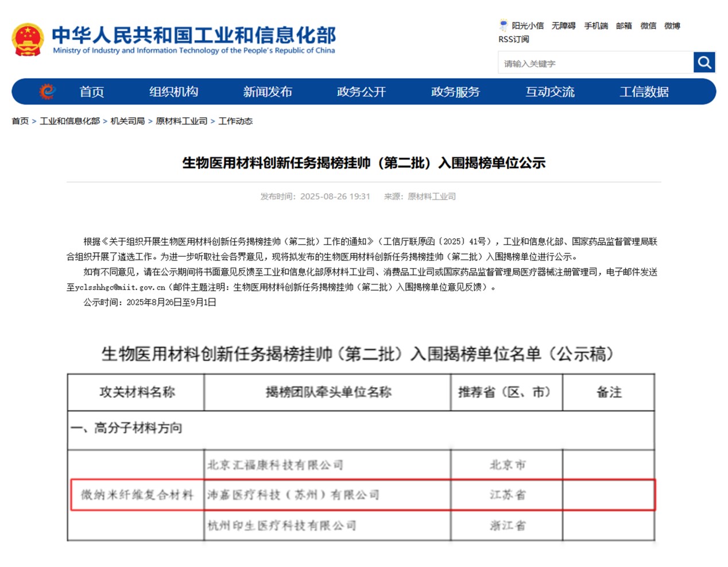728x567 pixels.
Task: Click the 北京市 cell
Action: [x=508, y=465]
